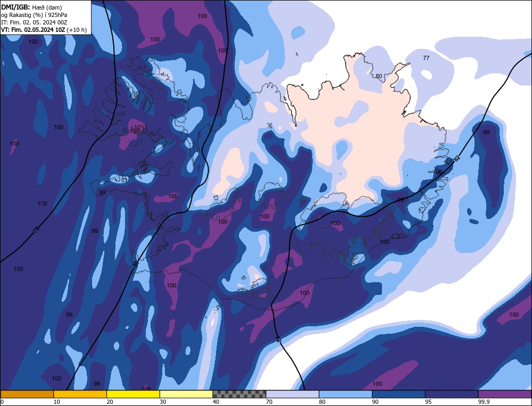Screen dimensions: 532x406
Task: Click the '20' legend scale label
Action: (x=110, y=402)
